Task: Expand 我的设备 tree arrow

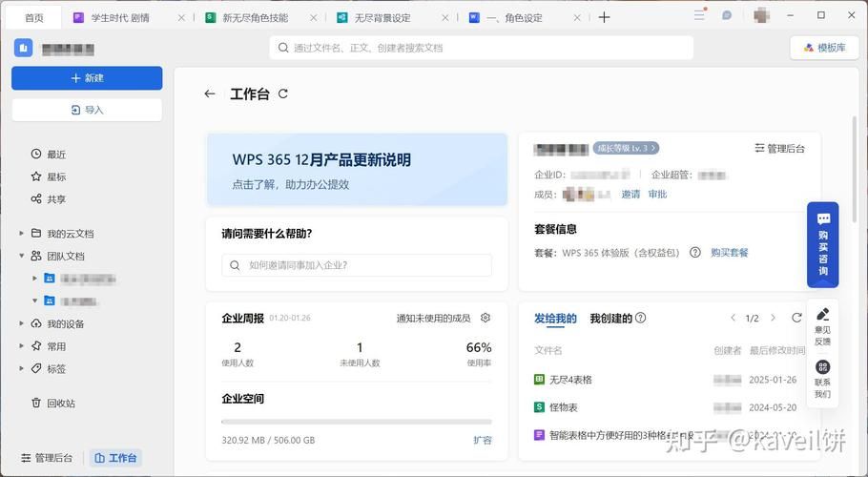Action: (21, 323)
